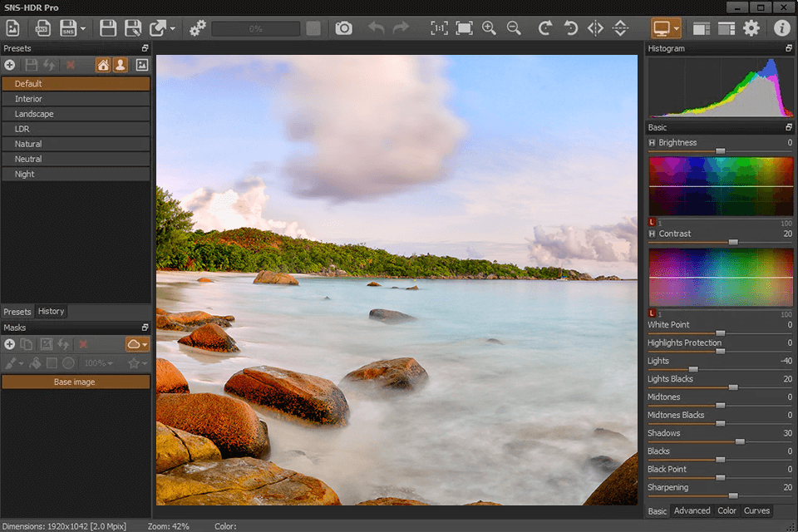Screen dimensions: 798x532
Task: Toggle the built-in presets home filter
Action: pyautogui.click(x=103, y=65)
